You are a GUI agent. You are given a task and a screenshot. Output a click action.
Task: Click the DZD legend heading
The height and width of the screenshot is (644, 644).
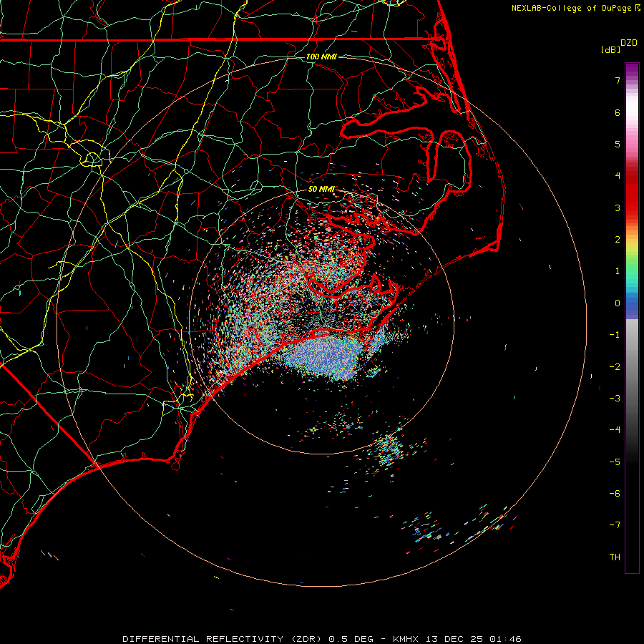(x=629, y=43)
